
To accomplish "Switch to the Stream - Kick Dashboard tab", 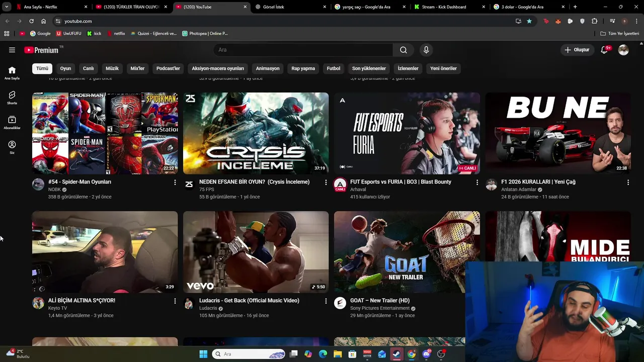I will 449,7.
